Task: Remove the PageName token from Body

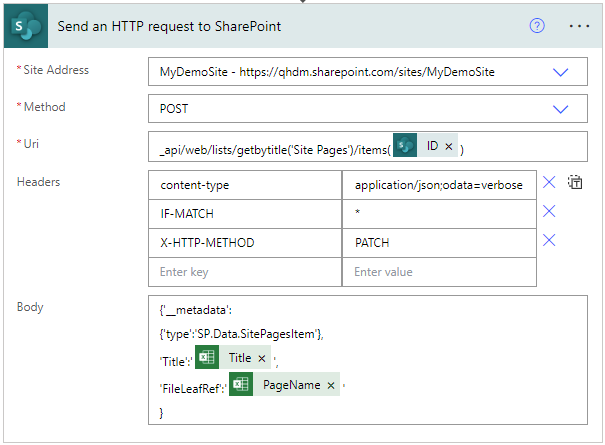Action: [x=331, y=386]
